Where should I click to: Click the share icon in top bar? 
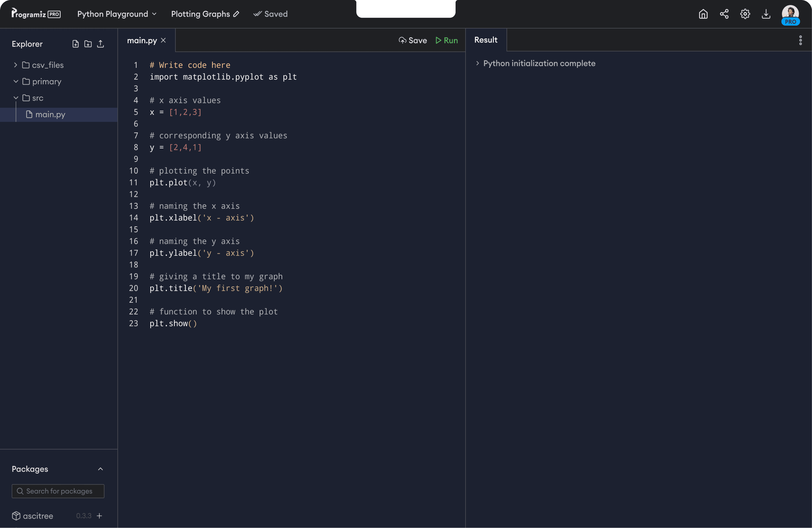point(724,14)
